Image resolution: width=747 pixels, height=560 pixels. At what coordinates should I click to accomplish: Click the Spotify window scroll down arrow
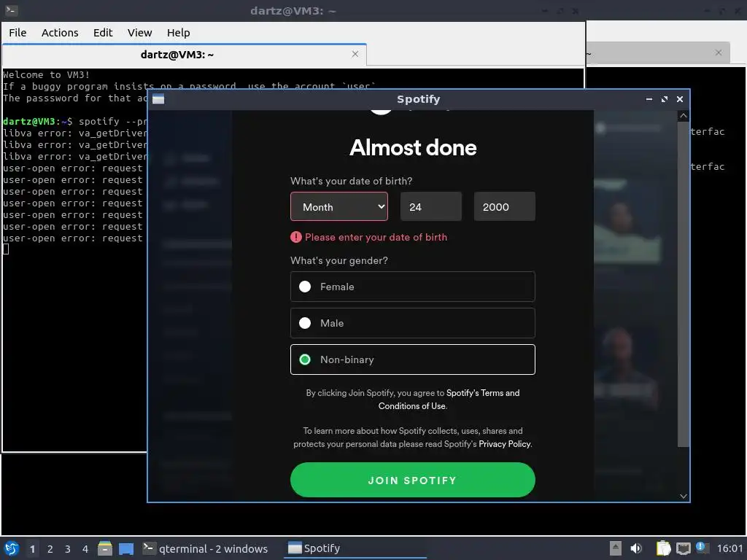pyautogui.click(x=683, y=496)
